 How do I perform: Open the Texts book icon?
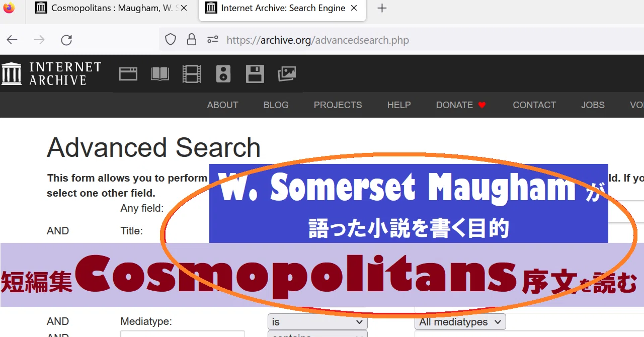(x=160, y=74)
